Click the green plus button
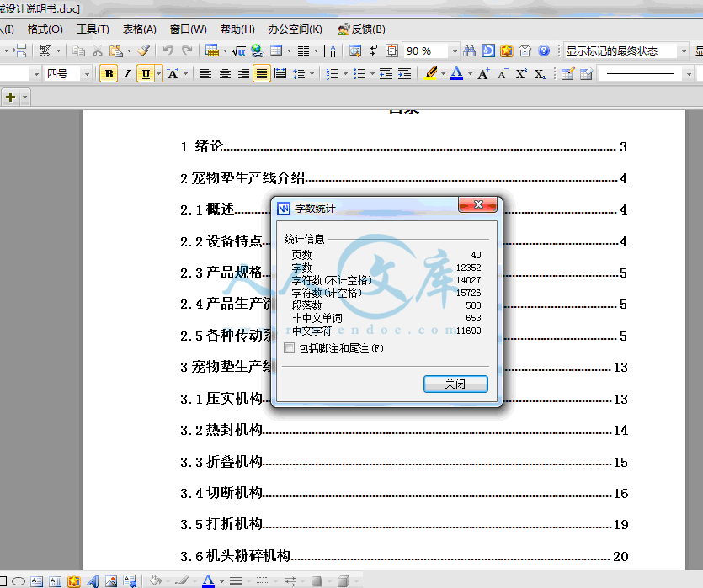Screen dimensions: 703x588 click(x=11, y=98)
